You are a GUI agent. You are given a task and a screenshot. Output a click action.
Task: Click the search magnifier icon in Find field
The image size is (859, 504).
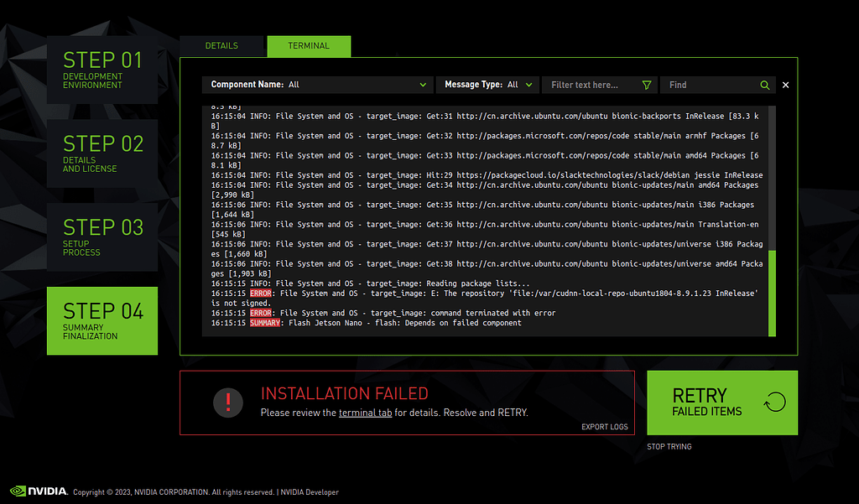[764, 85]
